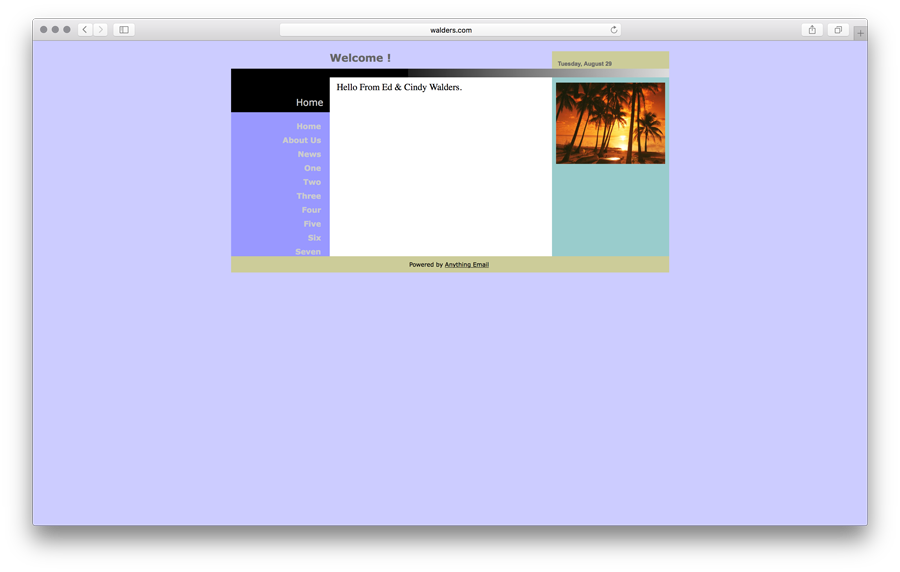Open the Seven navigation link
Screen dimensions: 900x572
[308, 251]
